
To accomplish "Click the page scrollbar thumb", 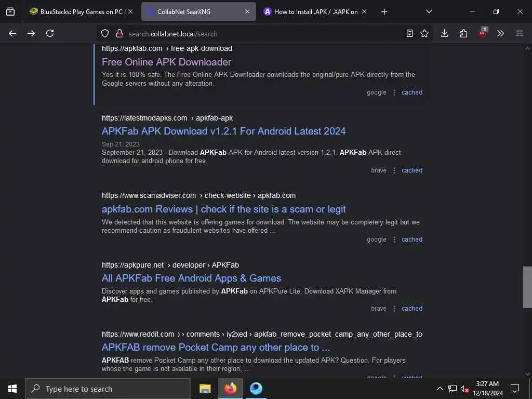I will point(527,287).
